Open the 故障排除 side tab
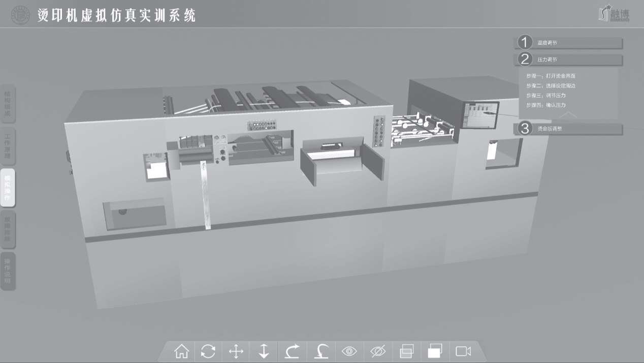Screen dimensions: 644x363 (x=8, y=229)
